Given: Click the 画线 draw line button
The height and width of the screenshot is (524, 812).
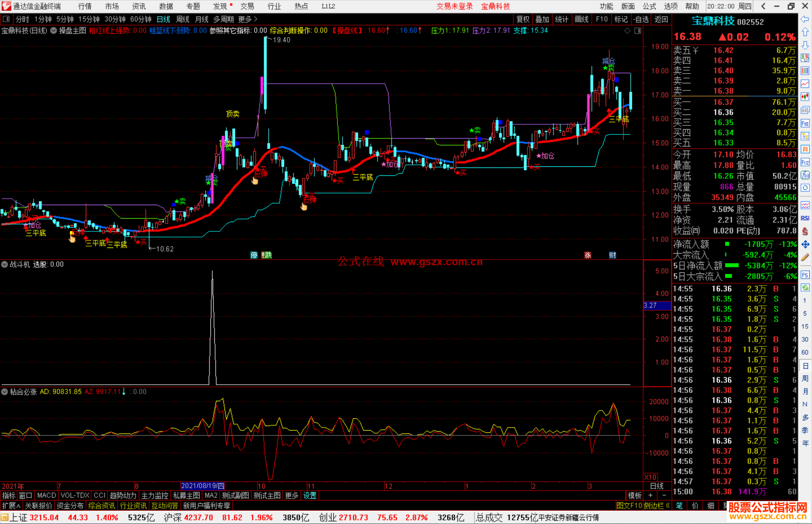Looking at the screenshot, I should (x=582, y=19).
